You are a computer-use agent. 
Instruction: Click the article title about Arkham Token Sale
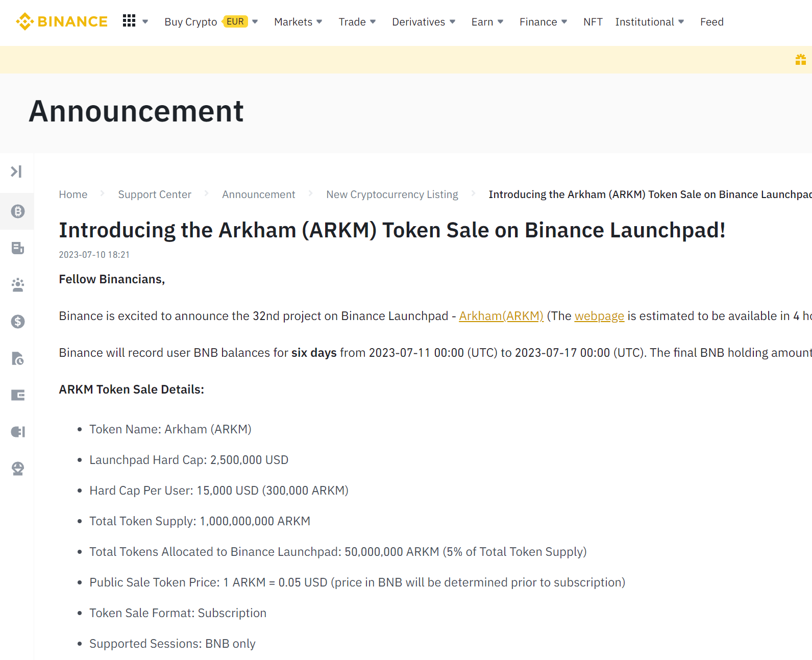pos(392,230)
